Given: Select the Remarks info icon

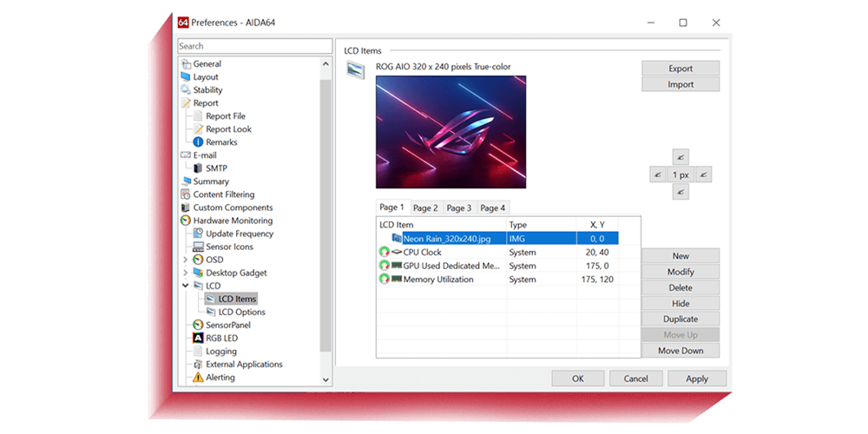Looking at the screenshot, I should (198, 142).
